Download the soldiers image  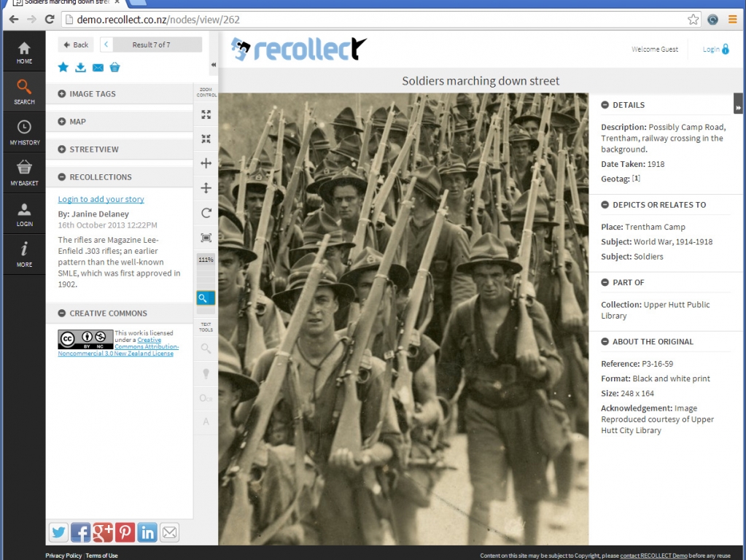coord(80,66)
